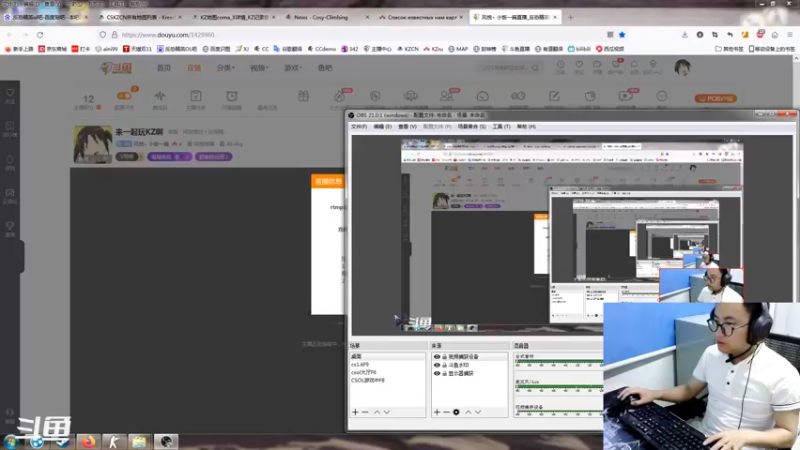Open source properties gear icon
The width and height of the screenshot is (800, 450).
pos(456,412)
